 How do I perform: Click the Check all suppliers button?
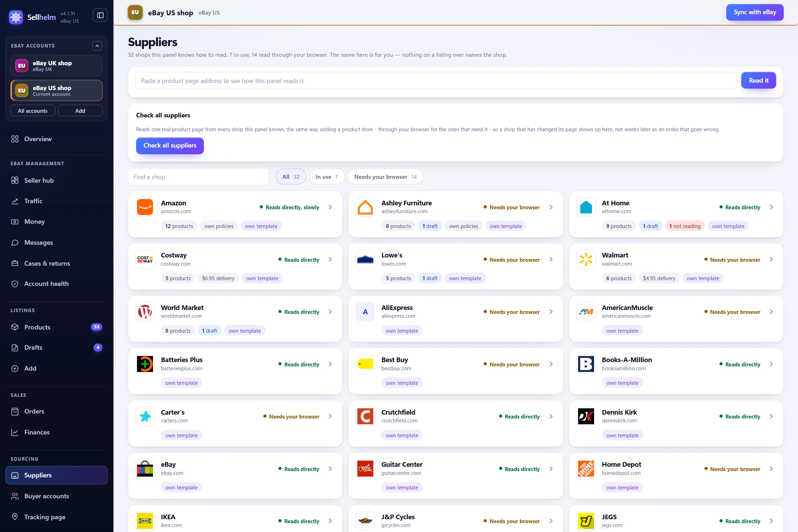[x=170, y=146]
